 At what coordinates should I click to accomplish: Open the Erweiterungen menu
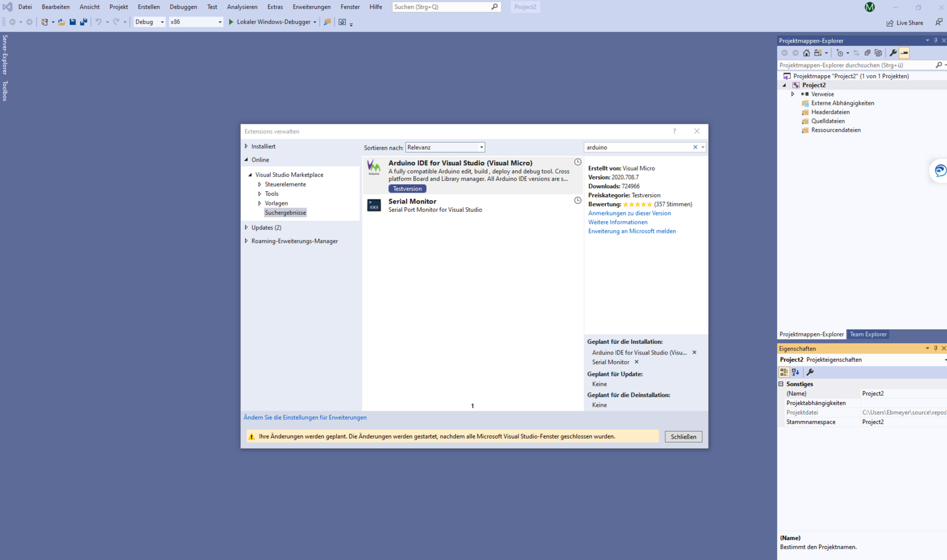pos(311,7)
